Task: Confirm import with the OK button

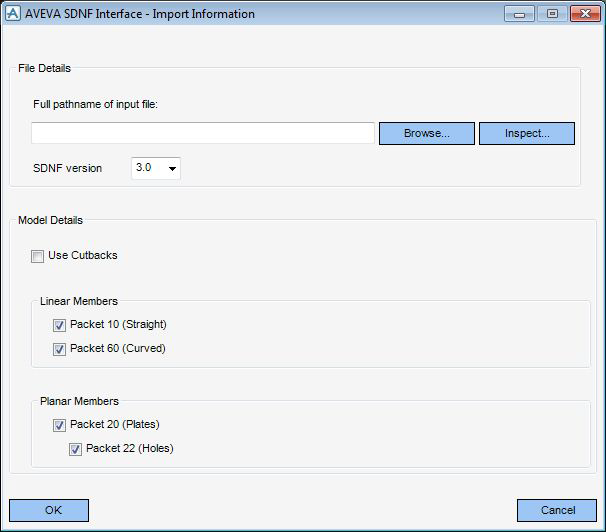Action: [x=49, y=510]
